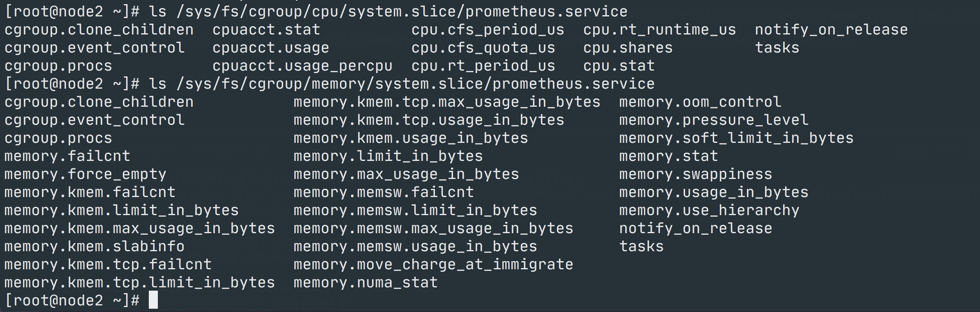The height and width of the screenshot is (312, 980).
Task: Click memory.use_hierarchy file name
Action: [709, 210]
